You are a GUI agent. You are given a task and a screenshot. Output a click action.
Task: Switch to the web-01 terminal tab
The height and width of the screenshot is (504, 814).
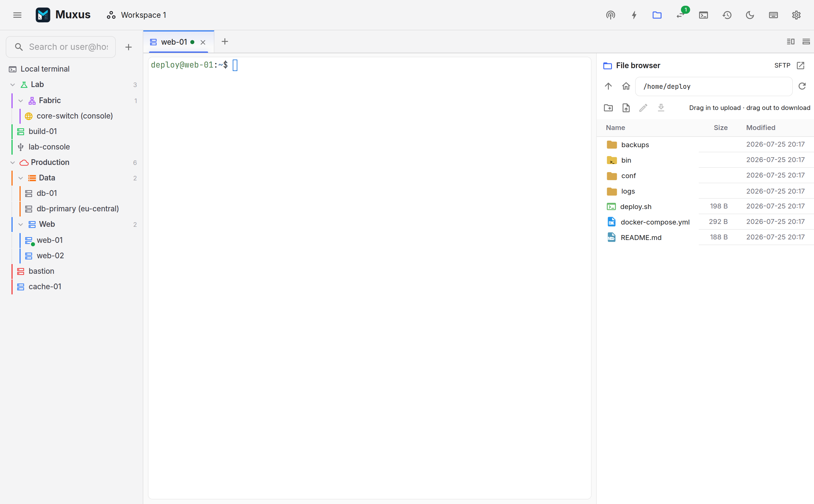pos(174,42)
